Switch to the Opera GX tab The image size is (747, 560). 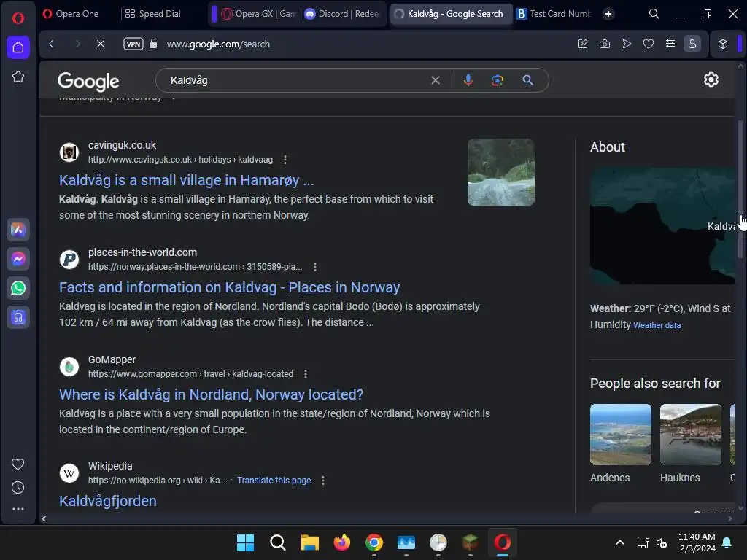pyautogui.click(x=258, y=14)
